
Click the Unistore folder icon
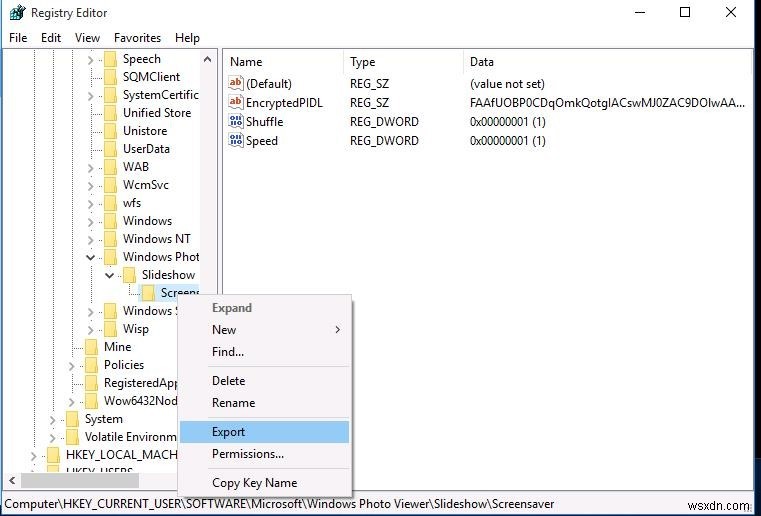click(x=111, y=131)
